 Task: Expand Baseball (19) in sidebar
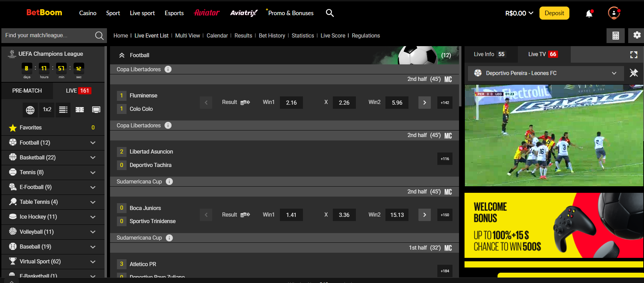(53, 247)
